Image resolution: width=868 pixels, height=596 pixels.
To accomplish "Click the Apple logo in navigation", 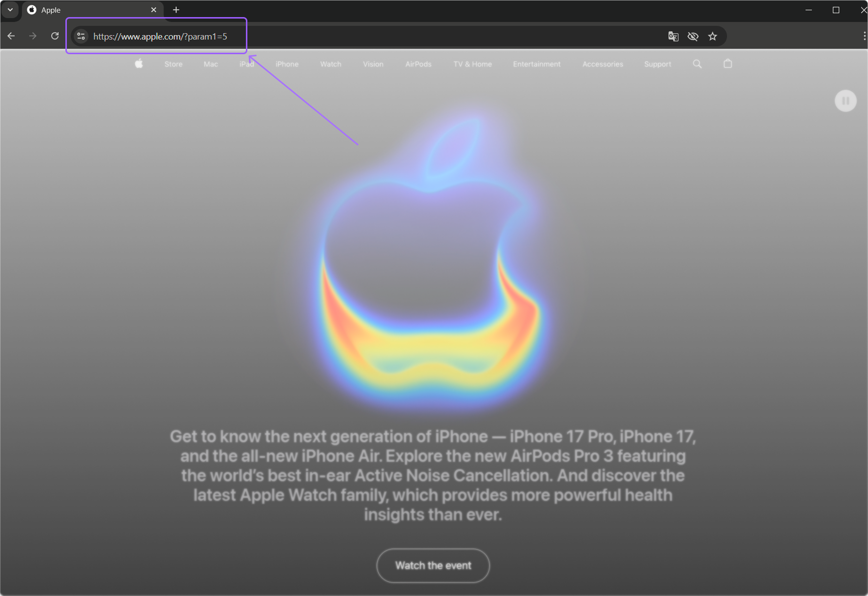I will coord(139,63).
